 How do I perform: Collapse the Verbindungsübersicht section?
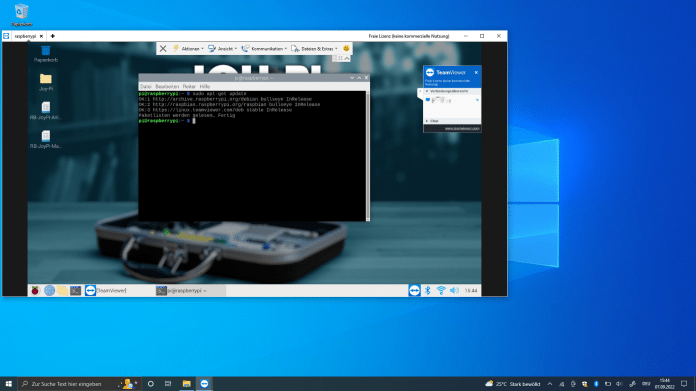tap(452, 91)
